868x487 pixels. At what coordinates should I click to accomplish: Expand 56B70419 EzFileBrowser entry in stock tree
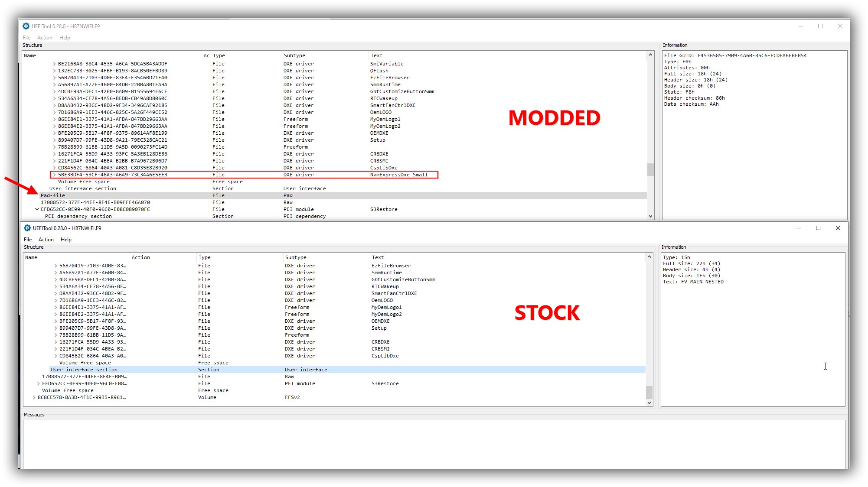click(x=55, y=266)
